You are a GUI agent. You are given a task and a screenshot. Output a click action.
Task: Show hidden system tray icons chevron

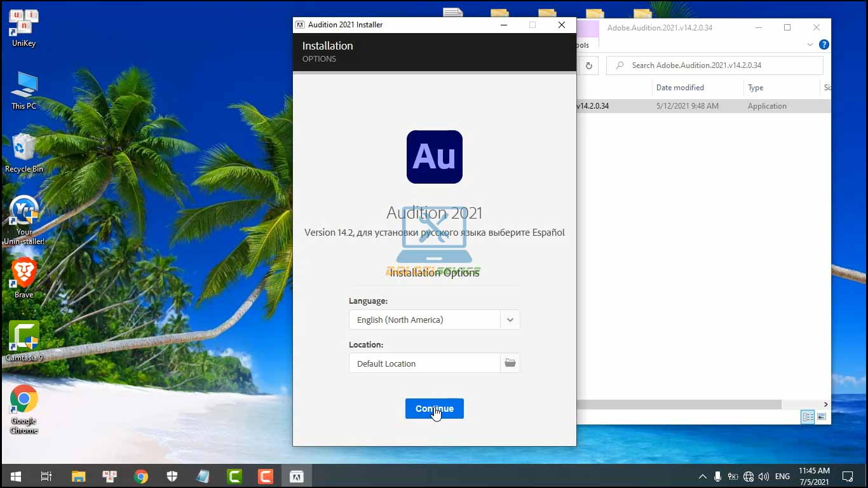coord(702,476)
